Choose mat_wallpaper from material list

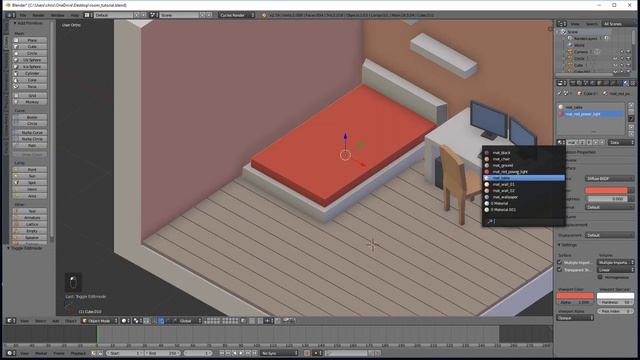(524, 197)
